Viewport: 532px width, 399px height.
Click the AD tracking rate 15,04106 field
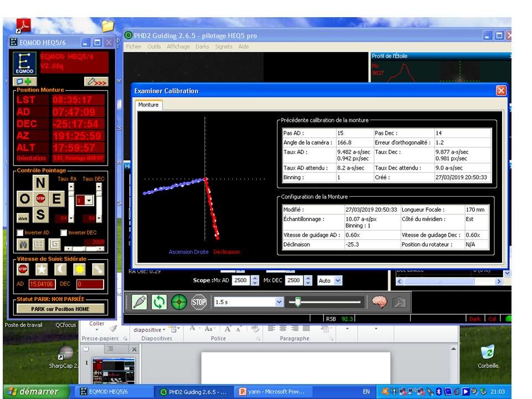(42, 284)
